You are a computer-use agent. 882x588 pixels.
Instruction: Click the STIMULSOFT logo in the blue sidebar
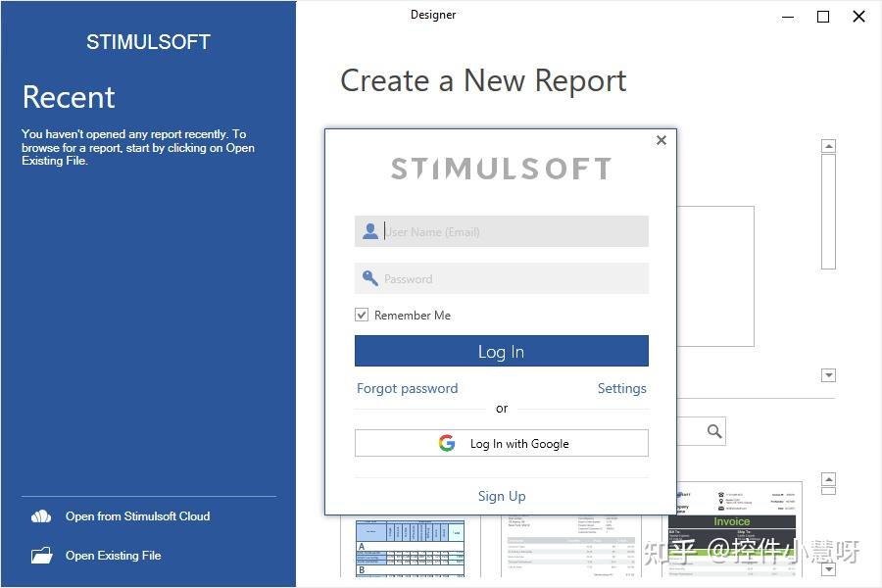click(x=148, y=41)
